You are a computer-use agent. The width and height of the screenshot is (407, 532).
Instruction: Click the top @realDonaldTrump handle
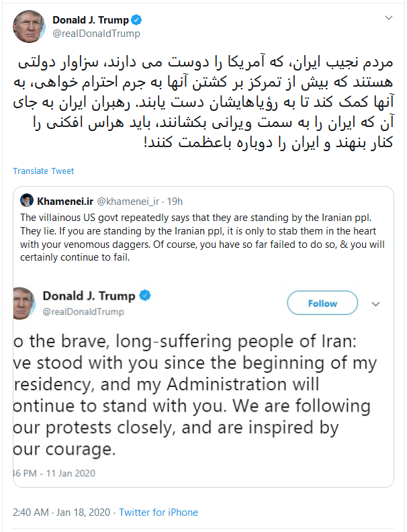96,33
